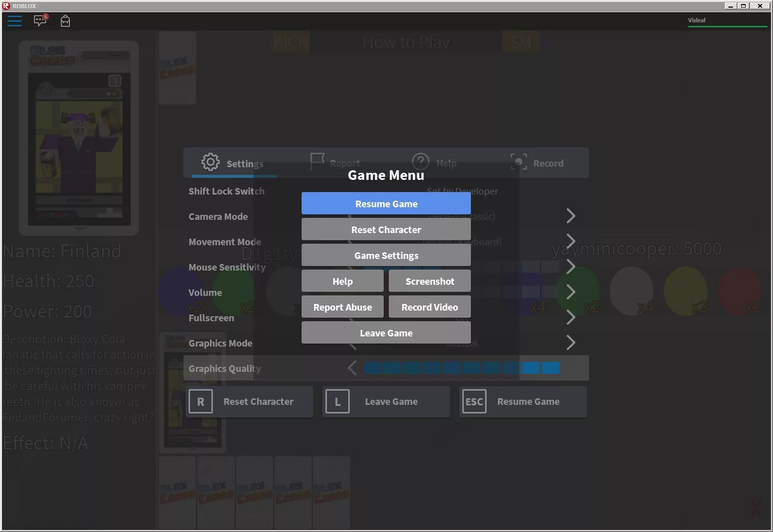Screen dimensions: 773x532
Task: Click the Movement Mode label
Action: pos(225,242)
